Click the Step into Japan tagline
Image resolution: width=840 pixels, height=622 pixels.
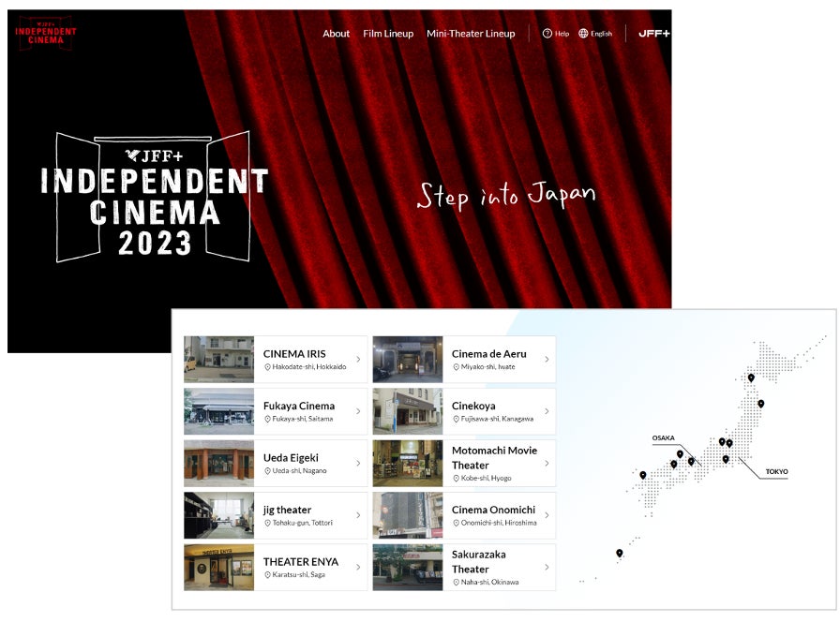click(x=505, y=196)
